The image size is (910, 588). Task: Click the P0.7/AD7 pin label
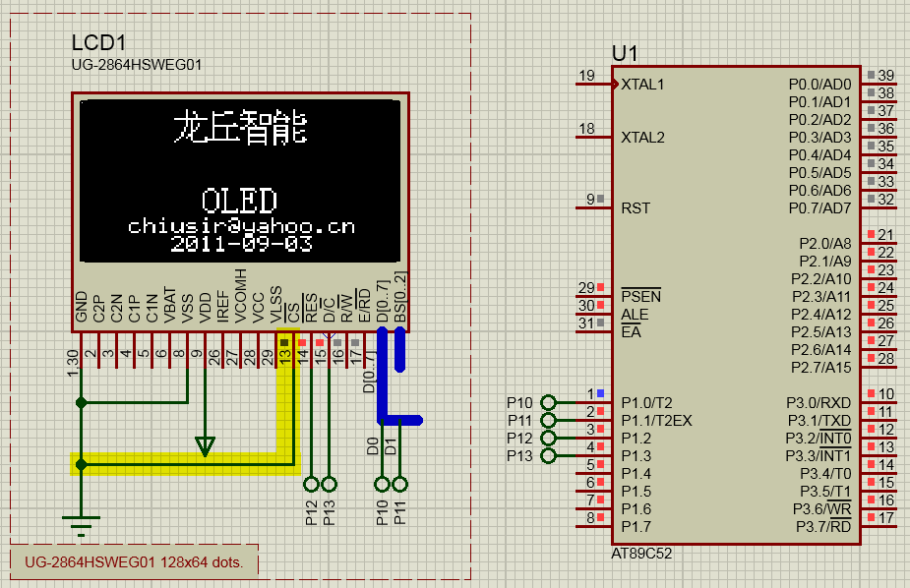coord(819,208)
